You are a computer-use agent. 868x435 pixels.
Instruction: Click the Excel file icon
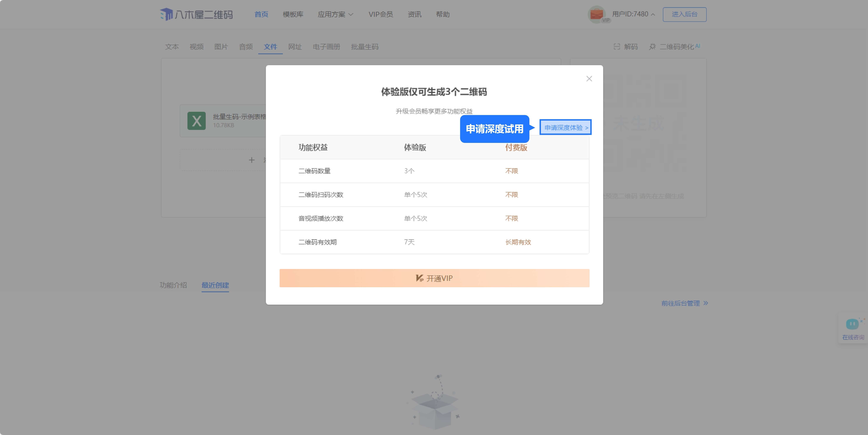click(x=196, y=121)
